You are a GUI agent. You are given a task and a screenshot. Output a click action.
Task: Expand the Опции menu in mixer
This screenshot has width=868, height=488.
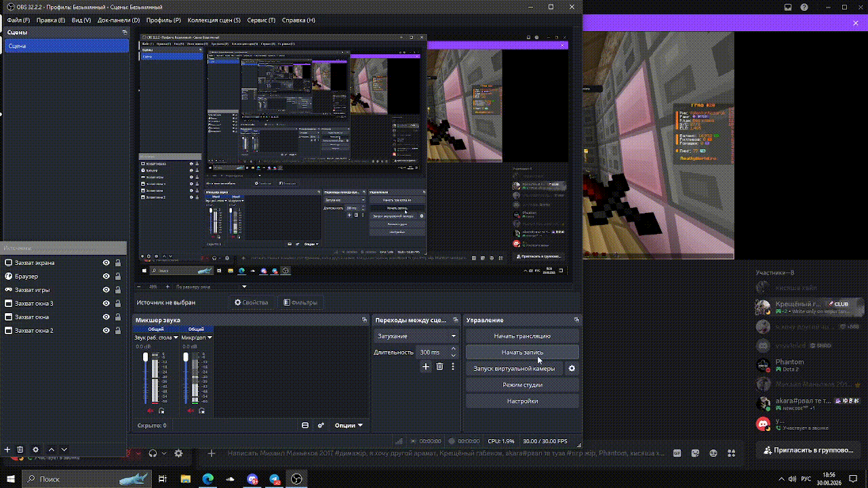coord(349,426)
